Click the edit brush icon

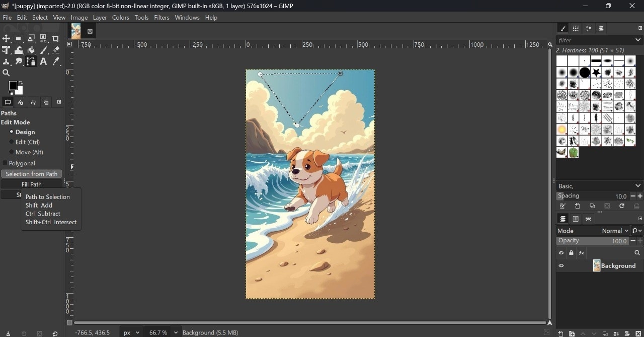562,206
